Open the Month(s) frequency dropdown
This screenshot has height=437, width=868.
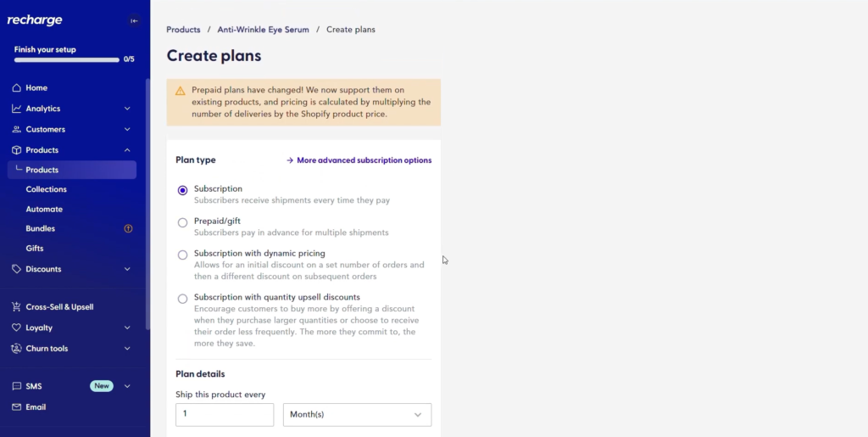coord(357,414)
